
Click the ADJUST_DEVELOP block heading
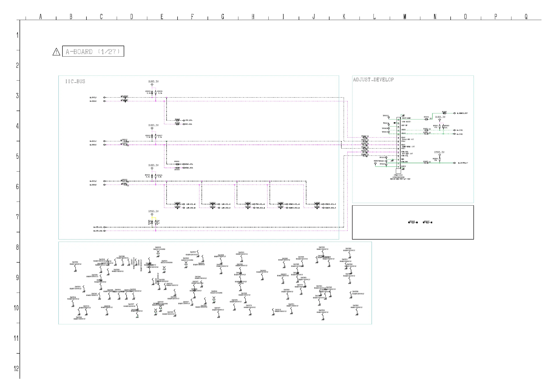coord(373,80)
